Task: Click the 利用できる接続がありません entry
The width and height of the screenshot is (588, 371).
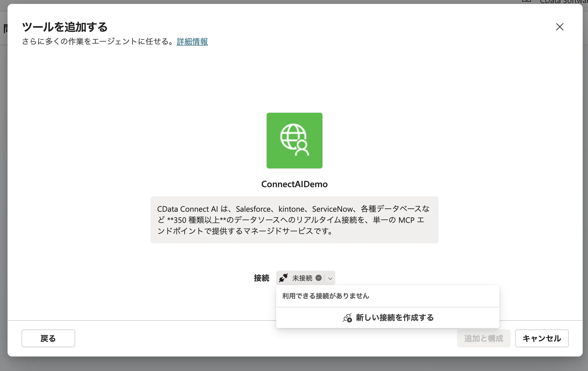Action: (x=325, y=296)
